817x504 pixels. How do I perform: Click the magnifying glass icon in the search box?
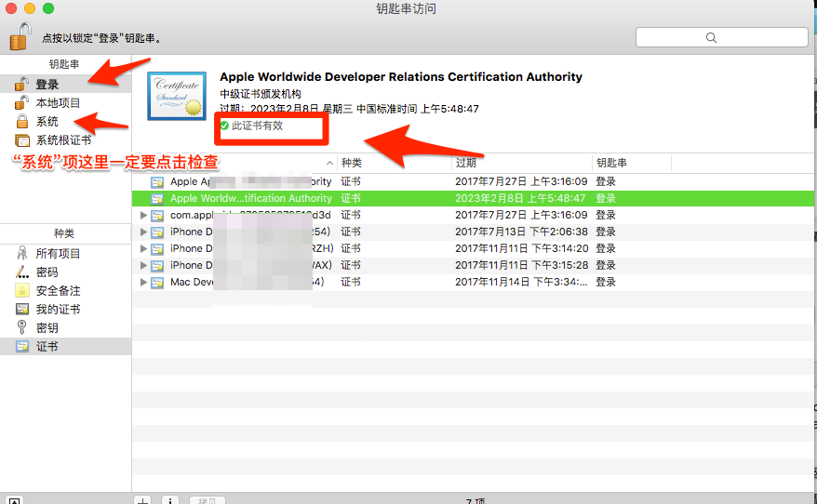711,37
